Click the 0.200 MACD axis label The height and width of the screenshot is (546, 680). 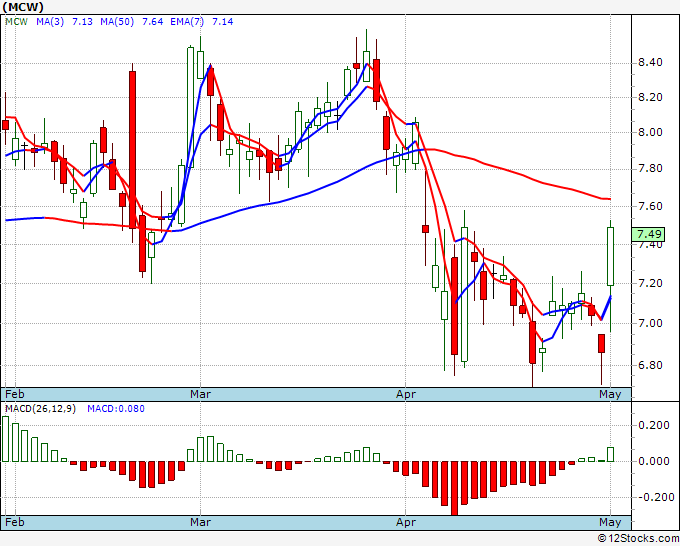(654, 425)
